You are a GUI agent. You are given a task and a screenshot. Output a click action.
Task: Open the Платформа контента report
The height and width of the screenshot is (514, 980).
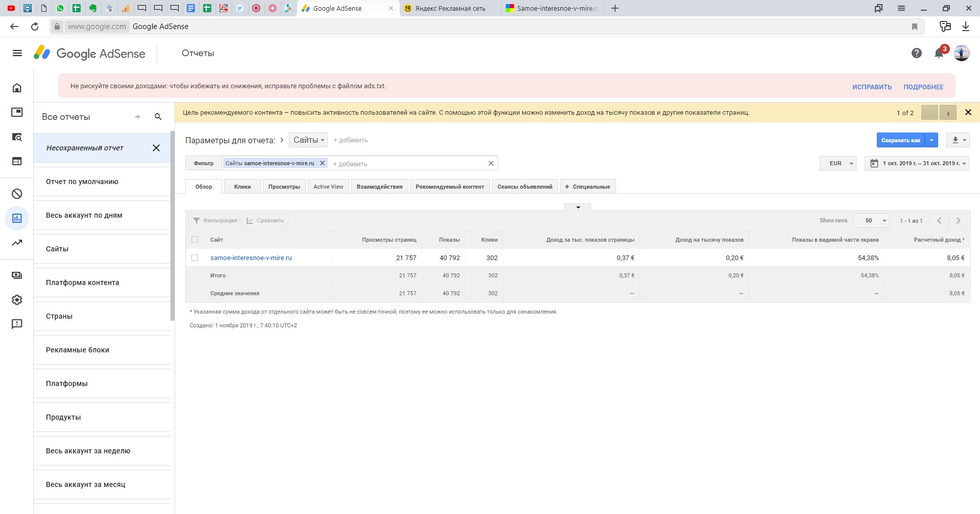(102, 282)
